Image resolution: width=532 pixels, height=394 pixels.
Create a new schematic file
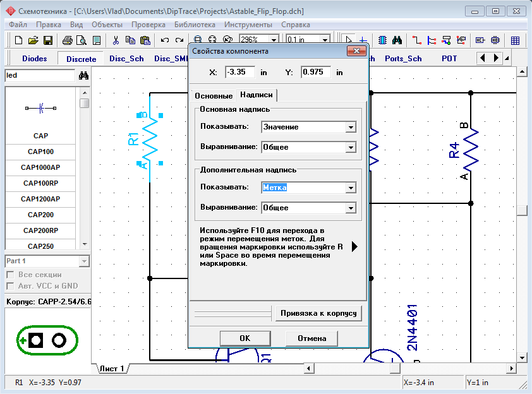(19, 40)
